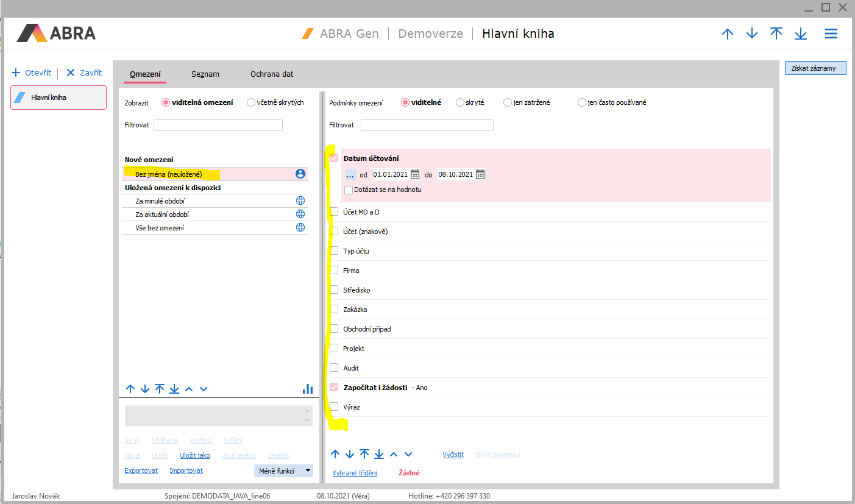Open the hamburger menu in header
Viewport: 855px width, 504px height.
coord(831,34)
